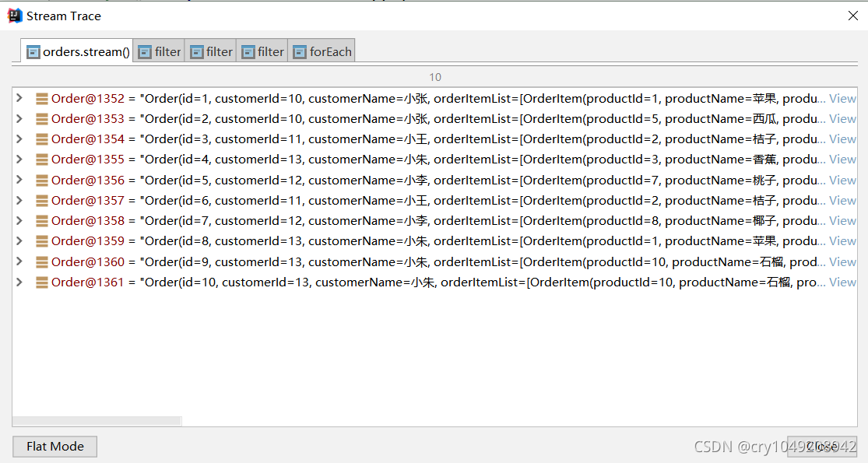Expand the Order@1360 entry
The image size is (868, 463).
19,261
